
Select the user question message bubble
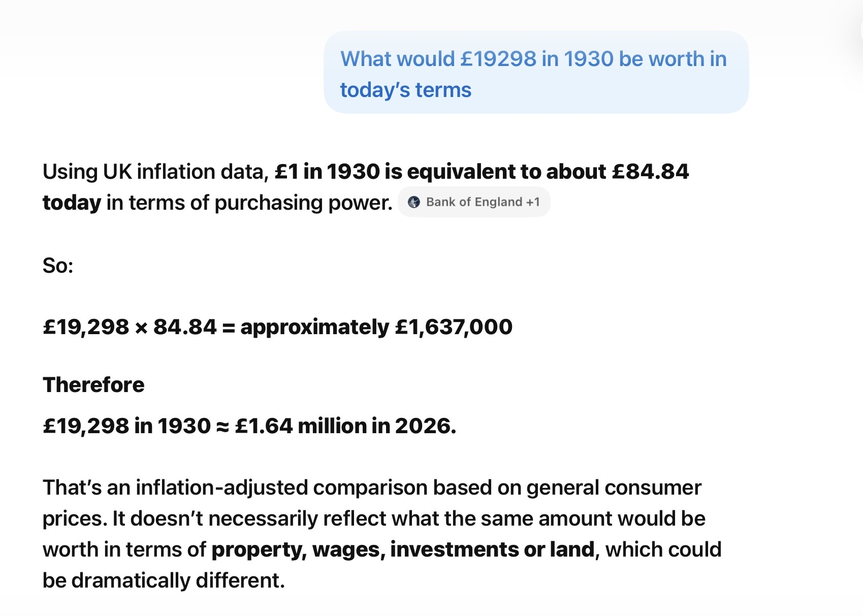tap(536, 72)
